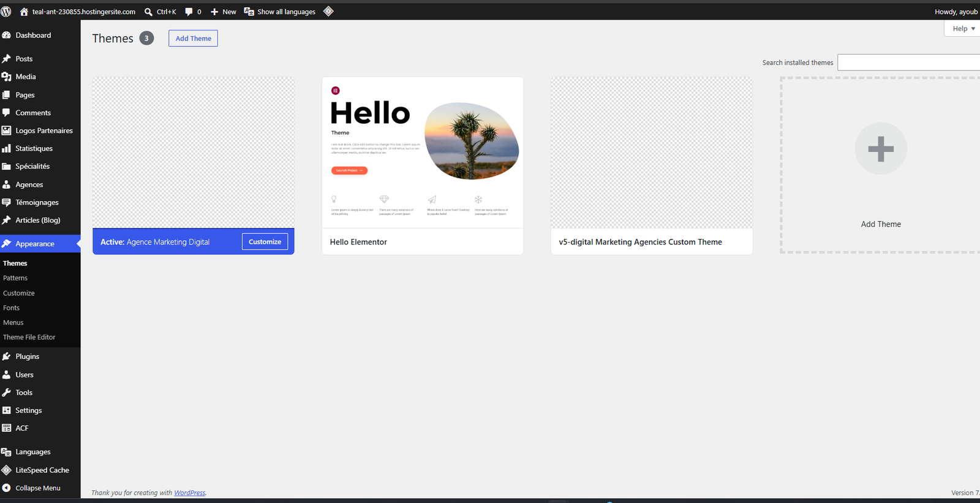Open the New content menu in admin bar
The width and height of the screenshot is (980, 503).
(x=223, y=12)
